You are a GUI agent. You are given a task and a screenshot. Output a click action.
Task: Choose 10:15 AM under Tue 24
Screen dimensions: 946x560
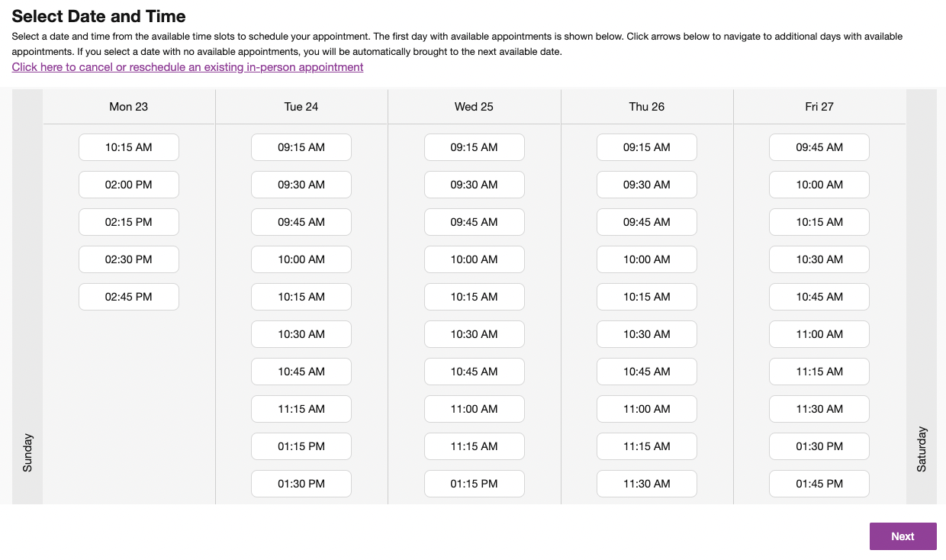pyautogui.click(x=301, y=297)
